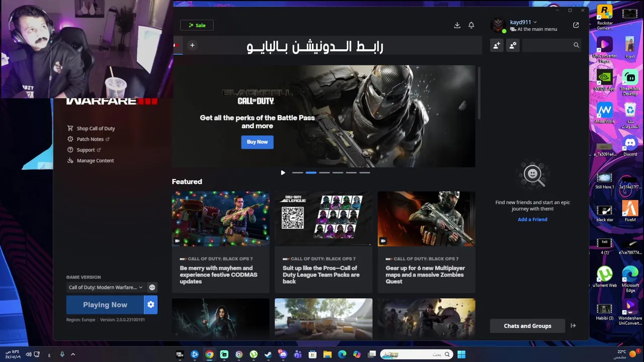Open Google Chrome from taskbar

(x=209, y=354)
